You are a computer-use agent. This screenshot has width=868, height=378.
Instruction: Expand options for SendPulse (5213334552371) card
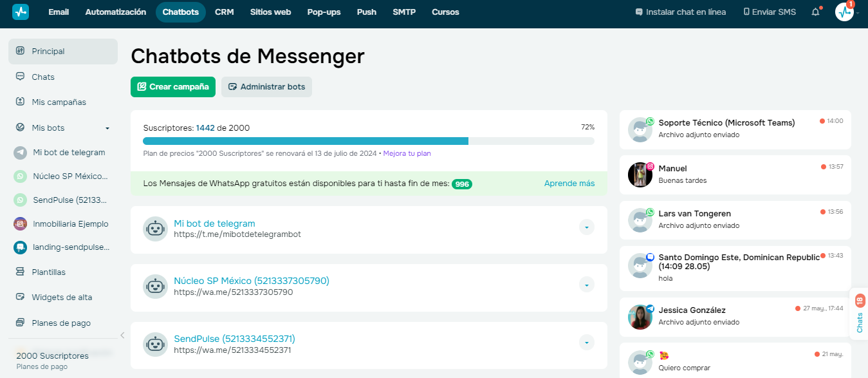coord(586,343)
